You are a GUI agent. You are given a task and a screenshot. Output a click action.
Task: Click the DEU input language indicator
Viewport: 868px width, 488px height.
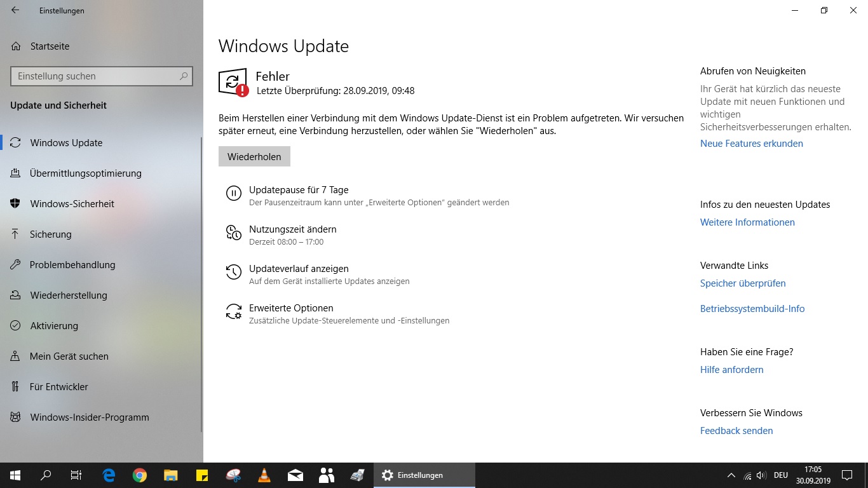click(781, 475)
